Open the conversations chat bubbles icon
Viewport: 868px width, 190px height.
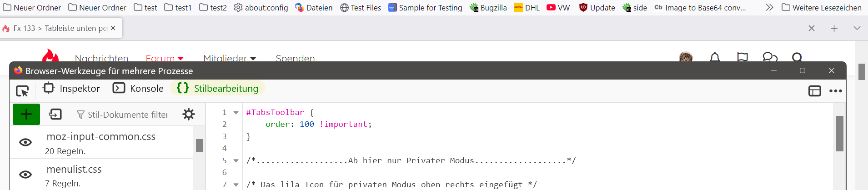coord(769,57)
